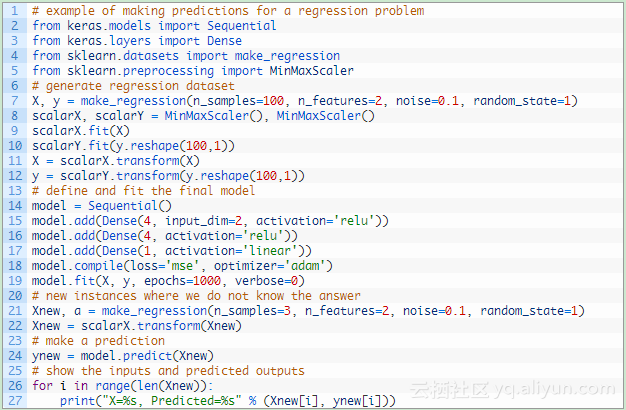626x410 pixels.
Task: Click 'range(len(Xnew))' on line 26
Action: 151,386
